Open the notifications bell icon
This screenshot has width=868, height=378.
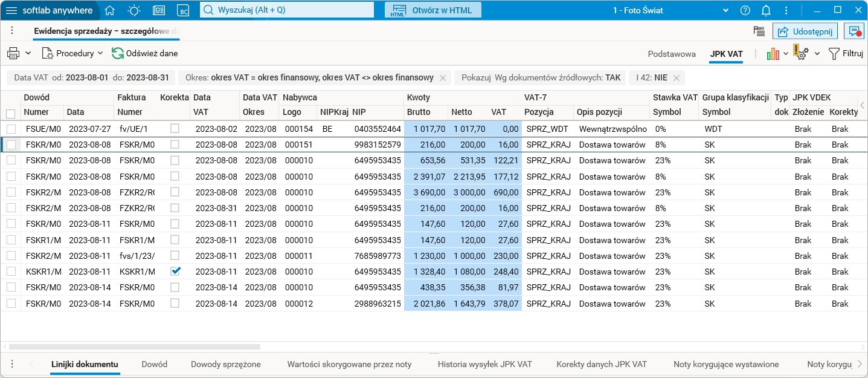[x=766, y=10]
